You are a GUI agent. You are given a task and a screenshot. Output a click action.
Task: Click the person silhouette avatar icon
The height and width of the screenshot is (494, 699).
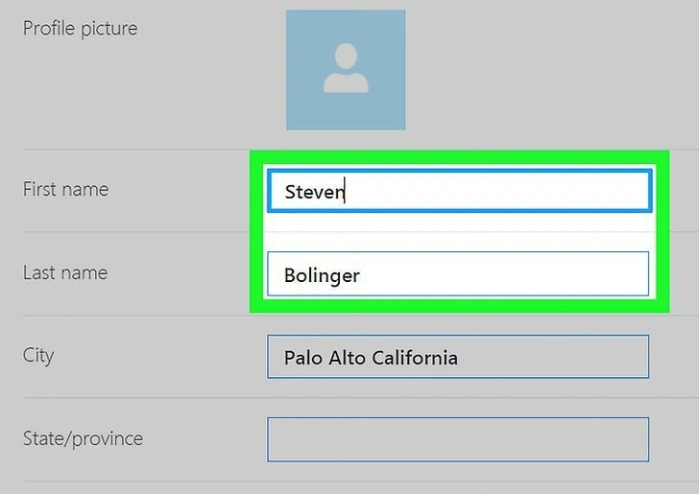pos(346,68)
